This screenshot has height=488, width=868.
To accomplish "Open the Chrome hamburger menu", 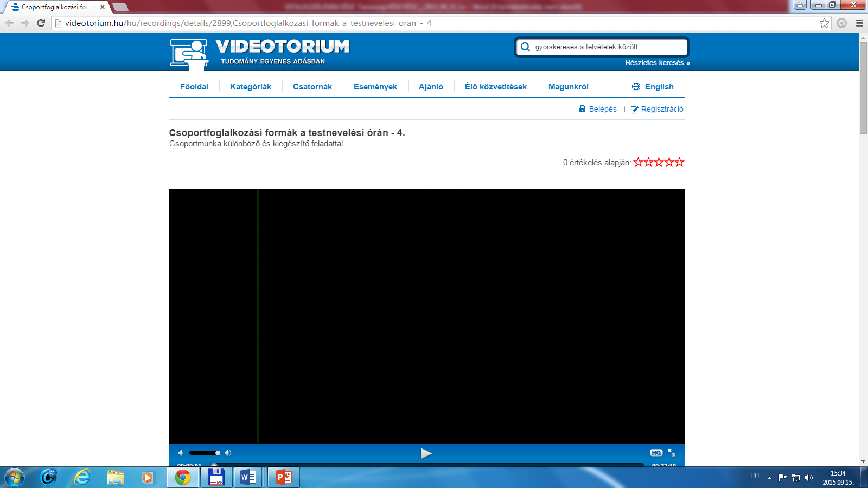I will click(859, 23).
